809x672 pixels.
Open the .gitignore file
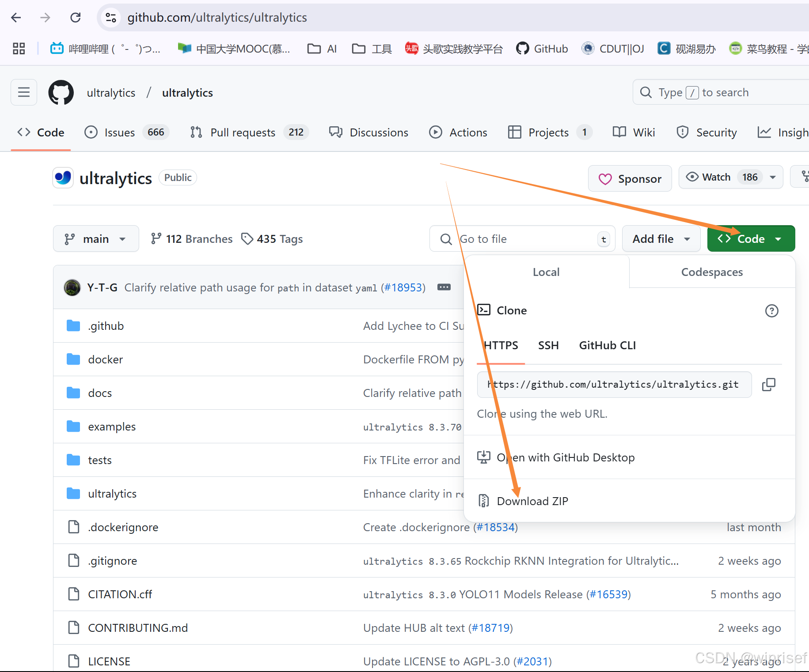(x=113, y=561)
